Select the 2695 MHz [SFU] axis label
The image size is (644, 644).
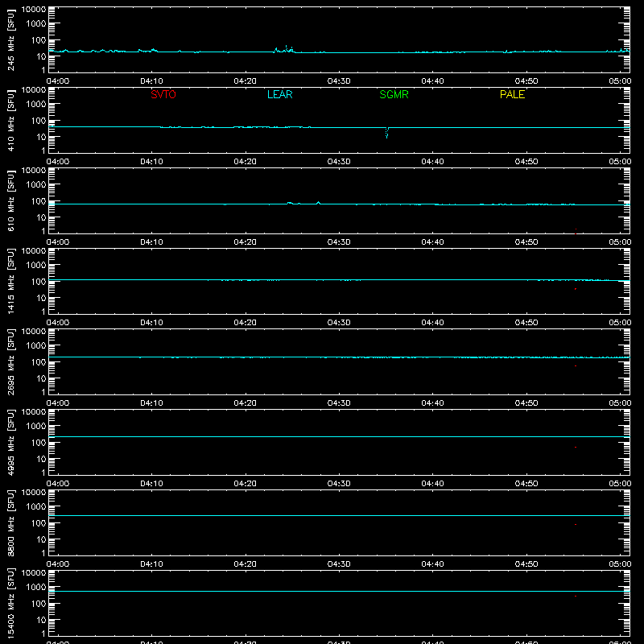click(x=10, y=361)
